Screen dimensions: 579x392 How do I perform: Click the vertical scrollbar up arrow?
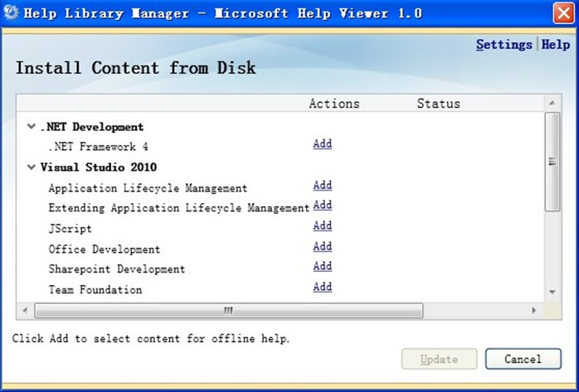tap(552, 104)
